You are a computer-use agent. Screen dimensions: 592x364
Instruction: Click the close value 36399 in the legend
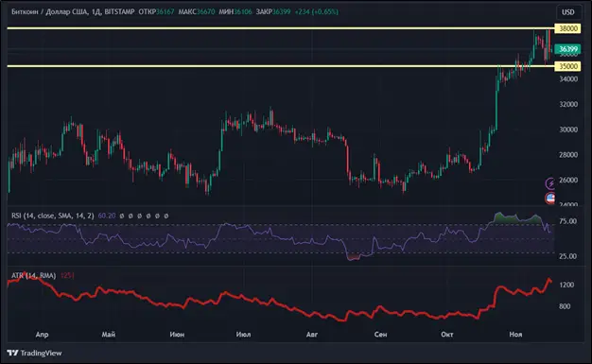coord(281,11)
